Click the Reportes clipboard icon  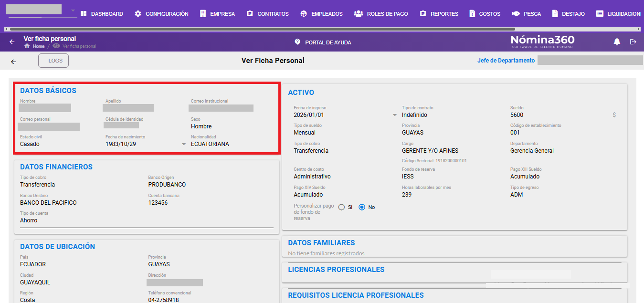423,14
